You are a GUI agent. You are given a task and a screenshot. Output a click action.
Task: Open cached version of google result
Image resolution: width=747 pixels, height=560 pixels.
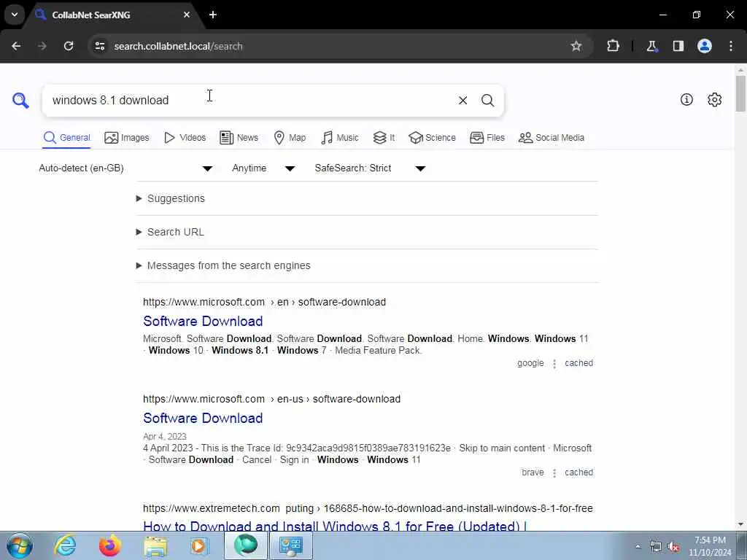point(578,363)
